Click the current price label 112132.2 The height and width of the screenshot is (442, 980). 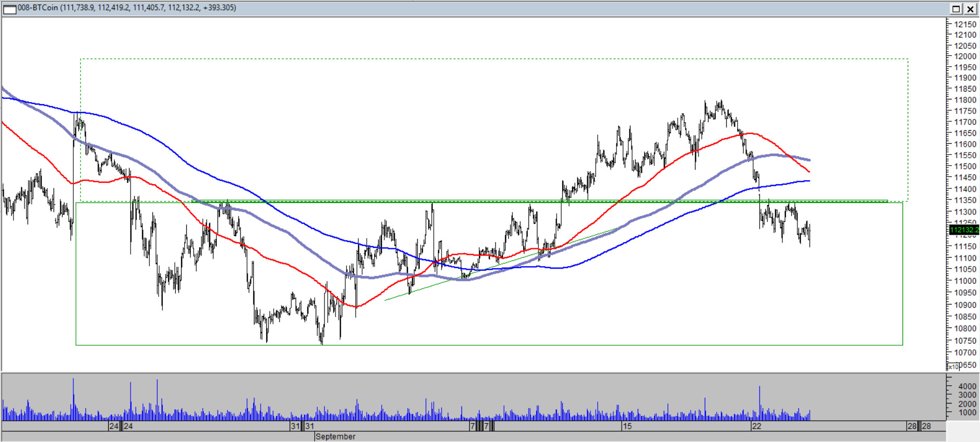(964, 230)
